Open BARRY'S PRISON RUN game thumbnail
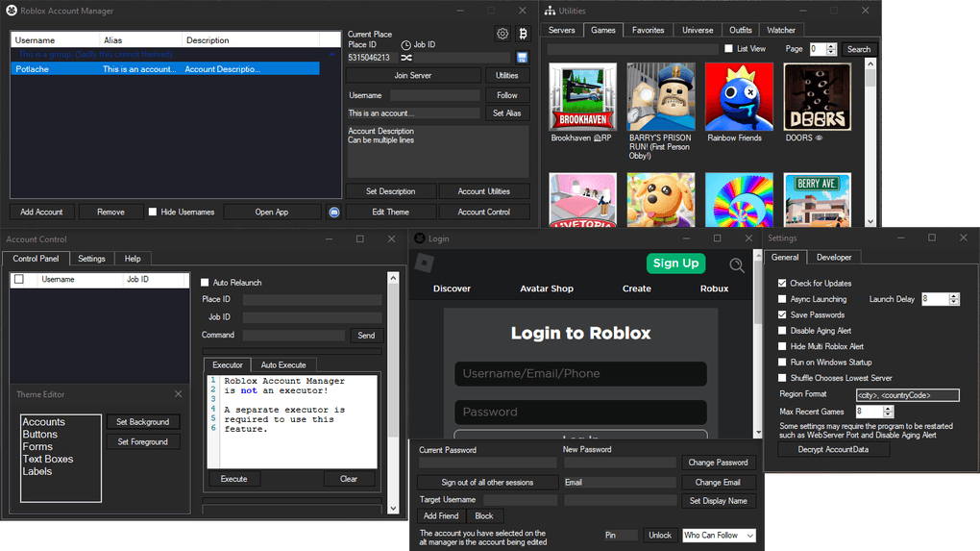The height and width of the screenshot is (551, 980). tap(661, 96)
